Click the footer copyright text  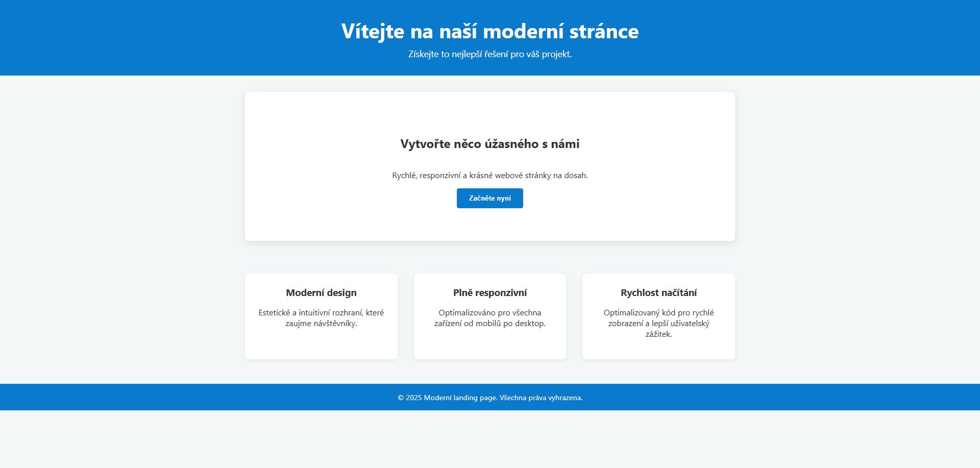(489, 398)
